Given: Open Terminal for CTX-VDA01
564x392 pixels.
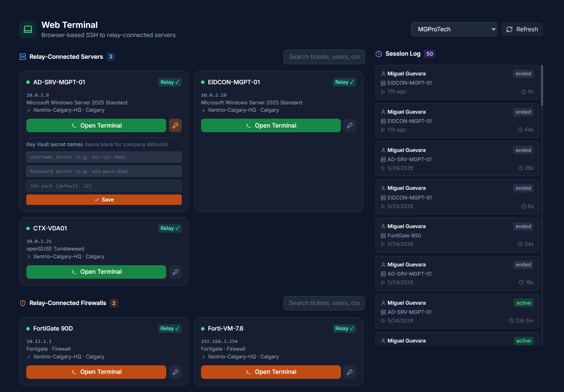Looking at the screenshot, I should [96, 272].
